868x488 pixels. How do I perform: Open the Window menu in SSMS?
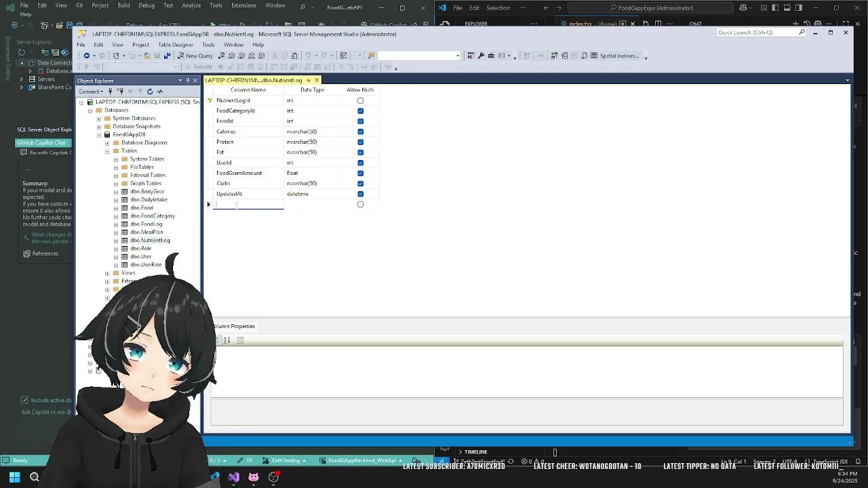[x=233, y=45]
